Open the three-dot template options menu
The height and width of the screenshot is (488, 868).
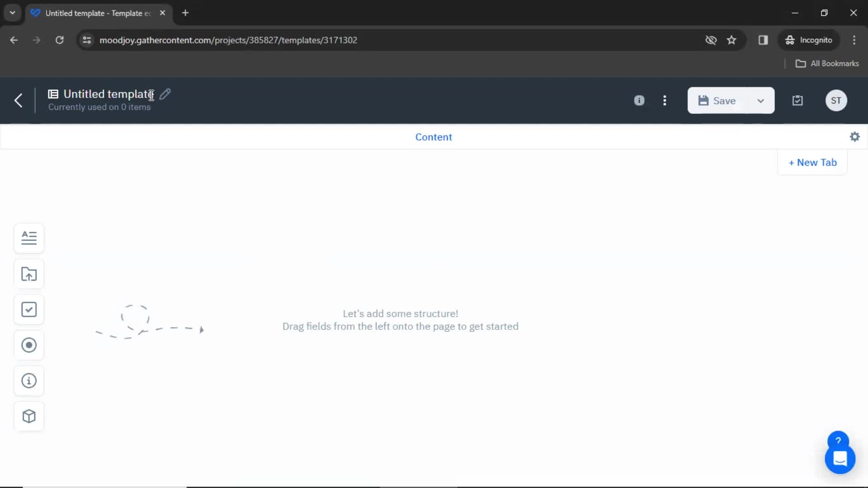[x=665, y=100]
